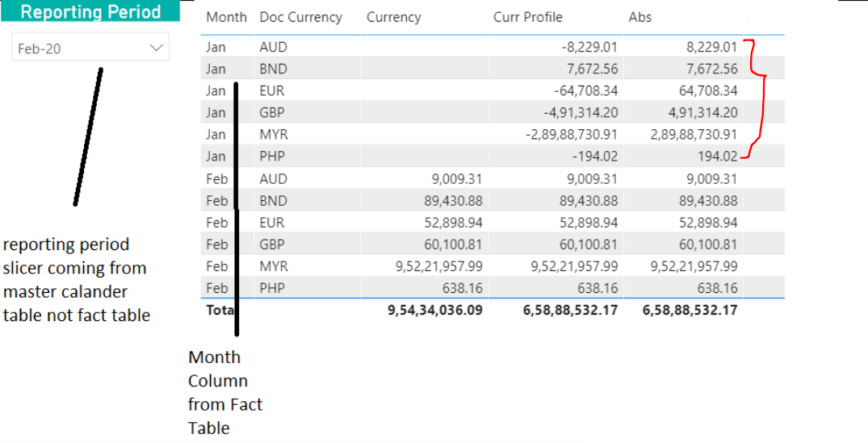Click the Abs value 2,89,88,730.91
This screenshot has height=443, width=868.
(694, 135)
